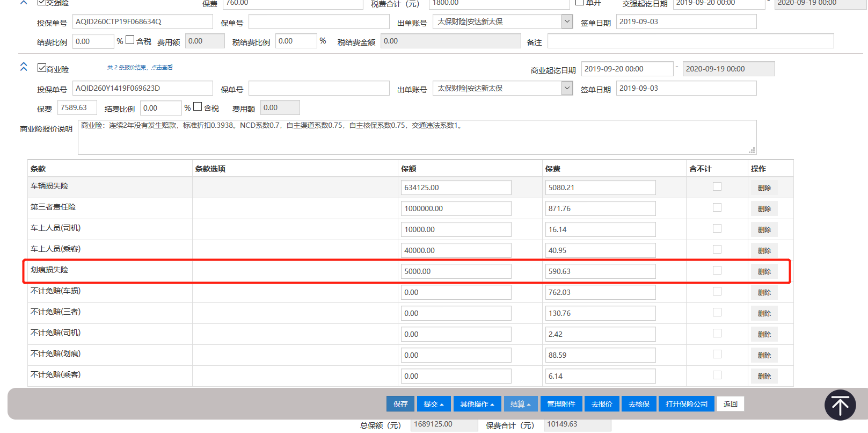Collapse the 商业险 section with its chevron
This screenshot has height=433, width=868.
point(24,67)
